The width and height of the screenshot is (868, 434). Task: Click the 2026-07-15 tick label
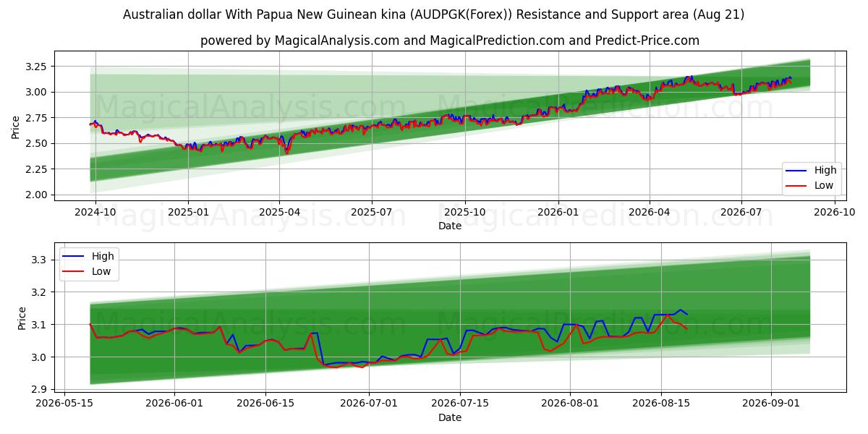(459, 404)
